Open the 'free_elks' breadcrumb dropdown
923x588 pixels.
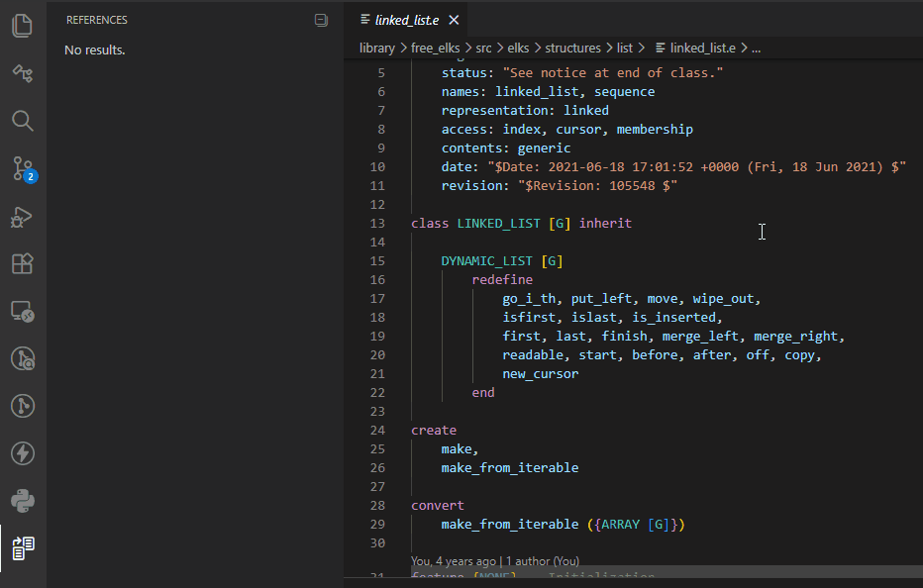(x=435, y=48)
